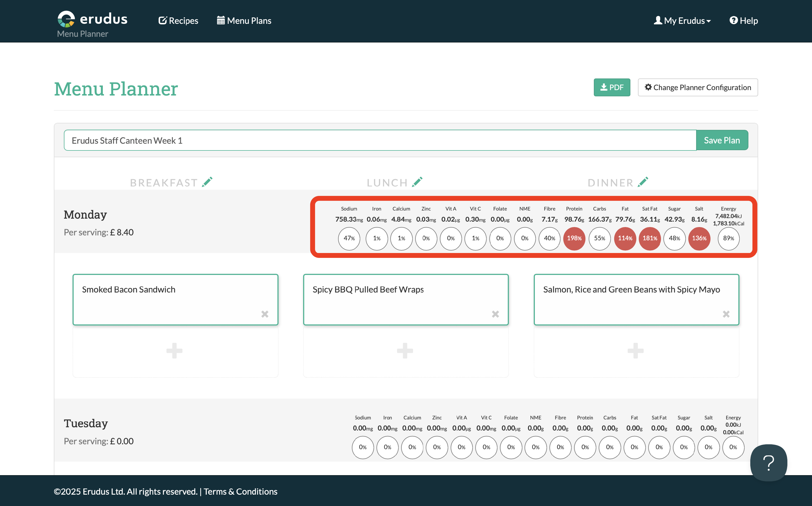The height and width of the screenshot is (506, 812).
Task: Click the plan name input field
Action: pyautogui.click(x=380, y=140)
